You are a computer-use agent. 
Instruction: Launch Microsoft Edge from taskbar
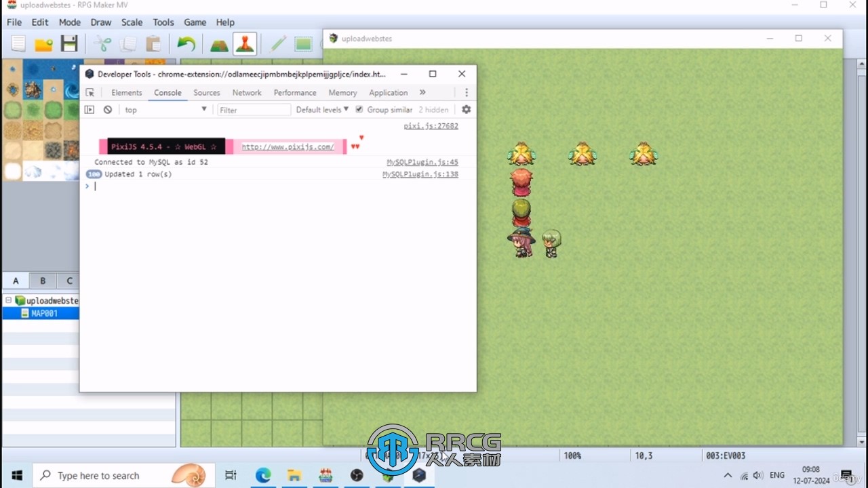coord(263,475)
